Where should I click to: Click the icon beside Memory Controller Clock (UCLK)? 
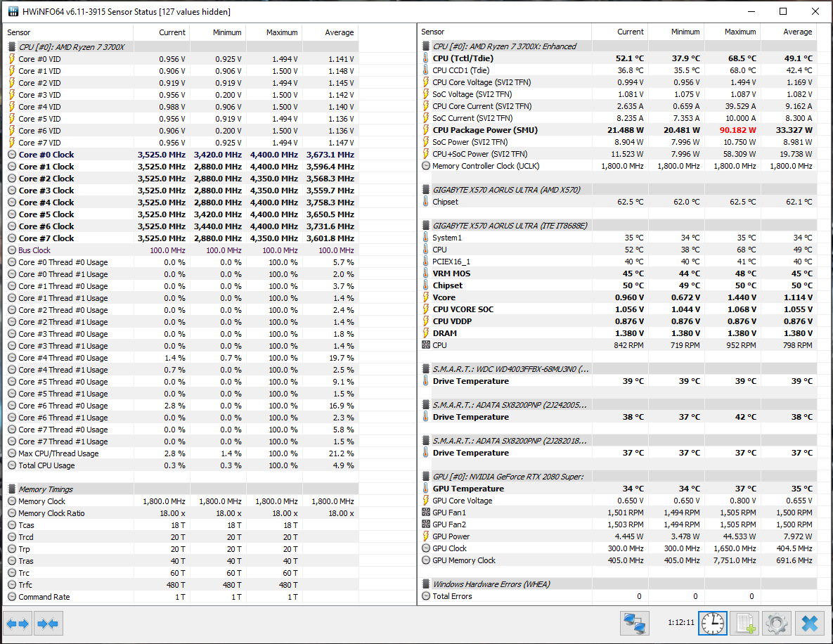(x=425, y=166)
